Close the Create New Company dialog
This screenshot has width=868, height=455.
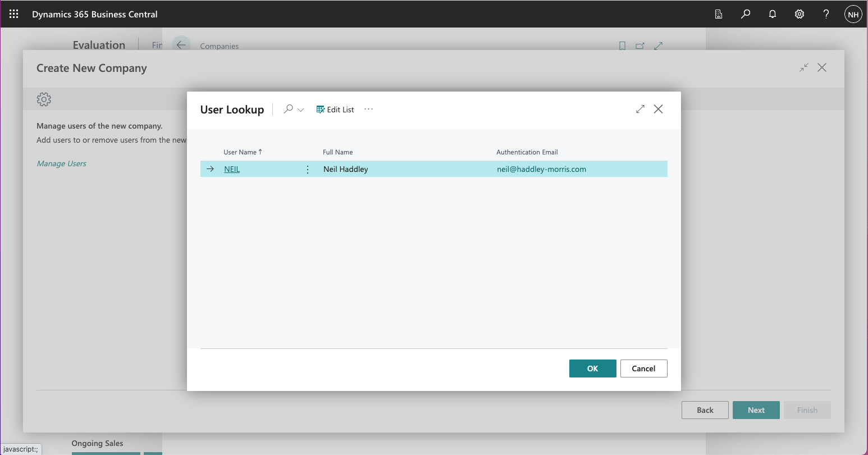(x=822, y=67)
